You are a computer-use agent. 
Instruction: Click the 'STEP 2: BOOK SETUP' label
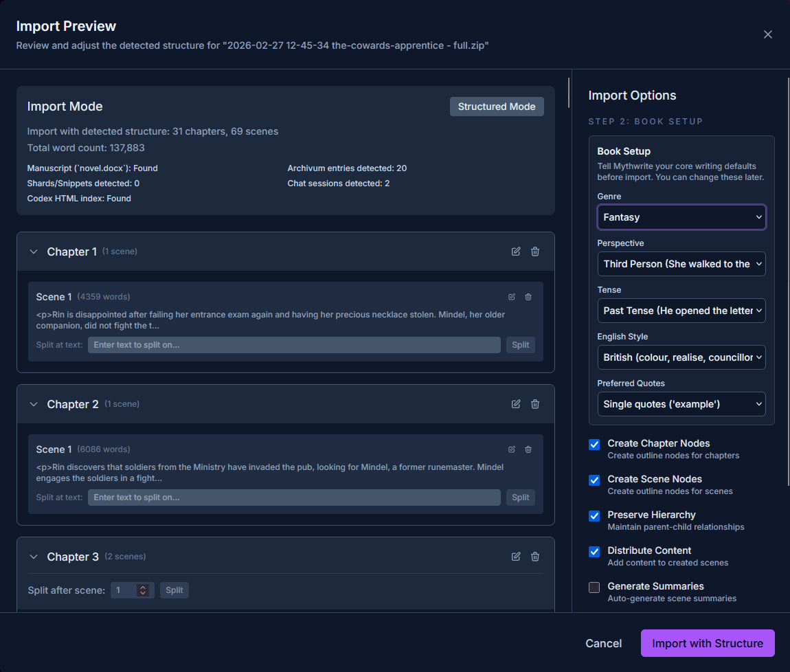tap(646, 122)
